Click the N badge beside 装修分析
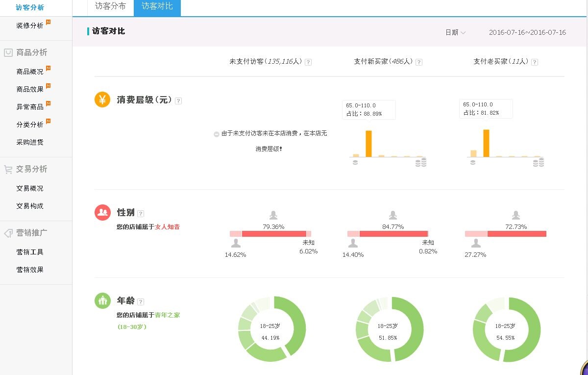 (48, 22)
